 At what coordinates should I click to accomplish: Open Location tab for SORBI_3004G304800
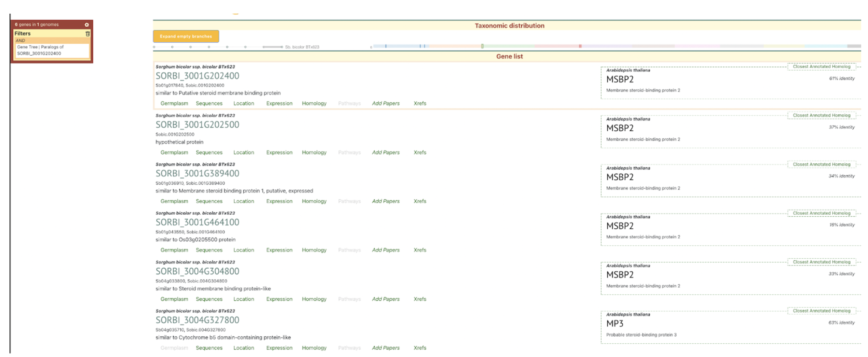pyautogui.click(x=243, y=299)
